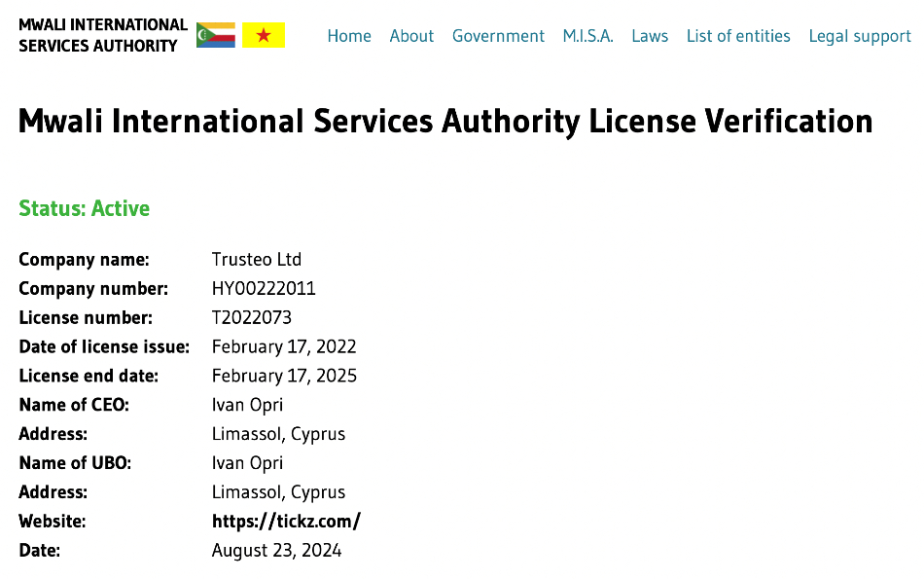Click the 'Company name:' label

point(84,260)
